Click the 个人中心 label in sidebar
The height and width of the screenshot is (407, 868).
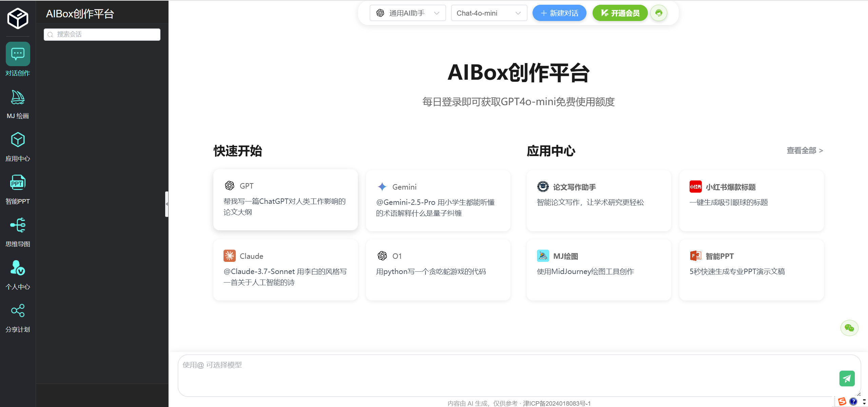[x=18, y=287]
